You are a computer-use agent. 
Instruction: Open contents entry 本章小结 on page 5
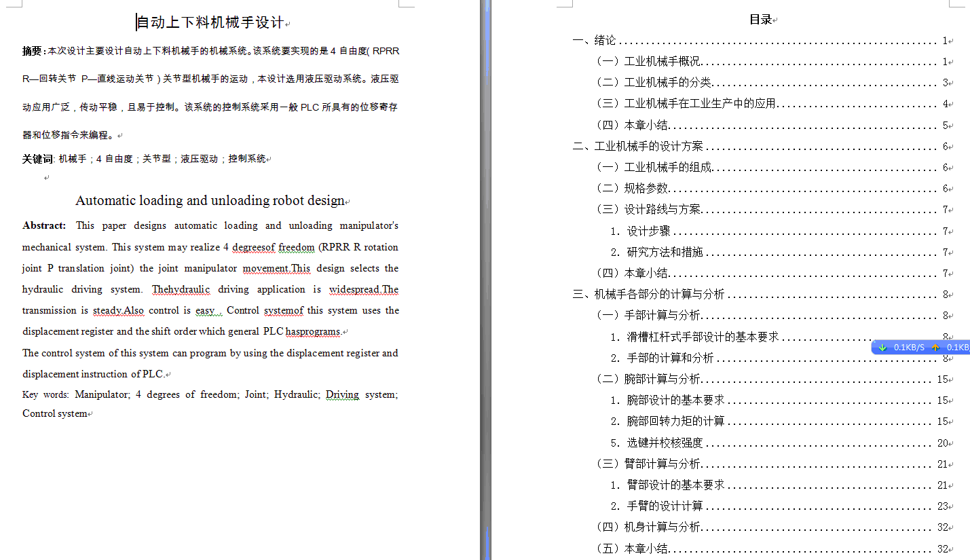[772, 125]
